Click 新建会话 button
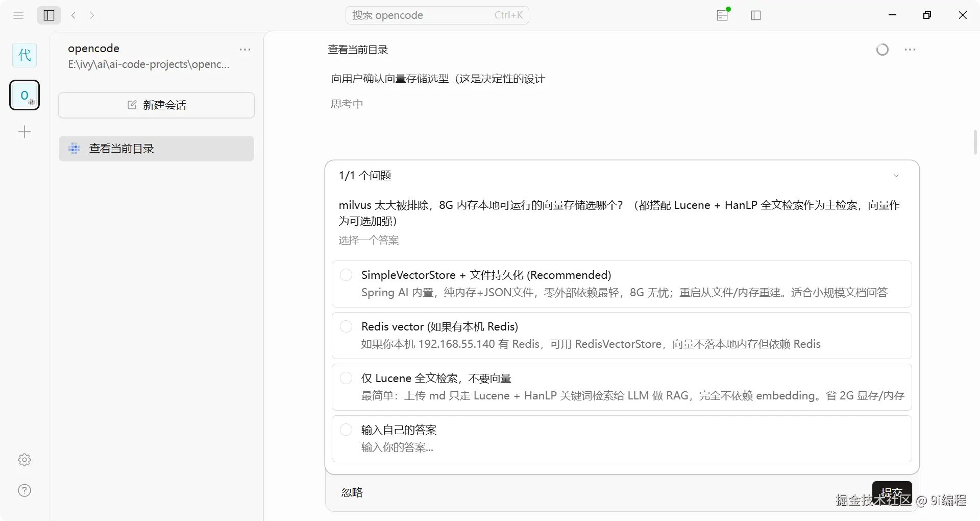The width and height of the screenshot is (980, 521). click(156, 105)
